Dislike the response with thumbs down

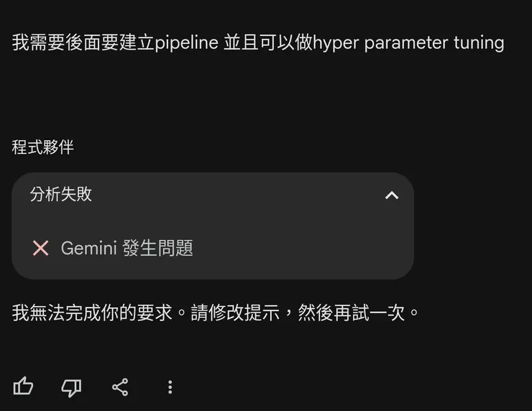pos(71,387)
